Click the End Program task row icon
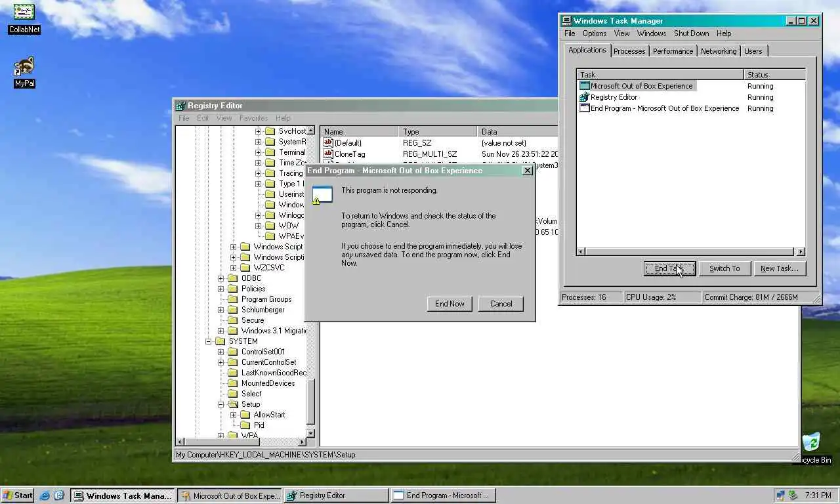This screenshot has width=840, height=504. 585,108
